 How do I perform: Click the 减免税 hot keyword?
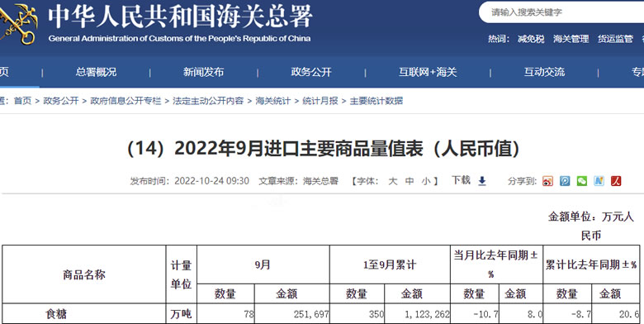click(x=531, y=39)
